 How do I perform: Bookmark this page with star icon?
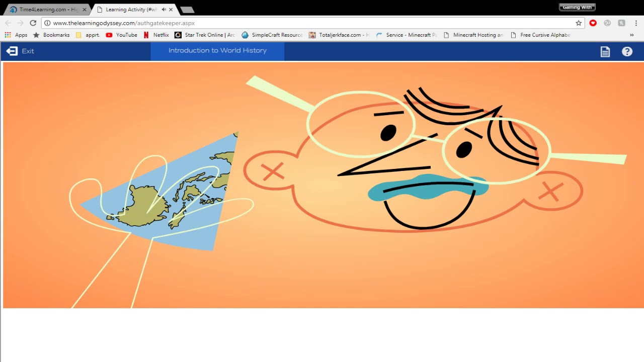pyautogui.click(x=579, y=23)
